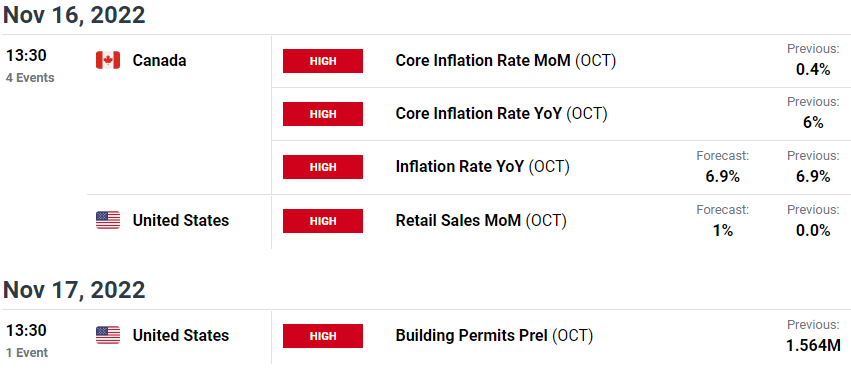Open the Inflation Rate YoY event
This screenshot has width=851, height=370.
pos(482,167)
